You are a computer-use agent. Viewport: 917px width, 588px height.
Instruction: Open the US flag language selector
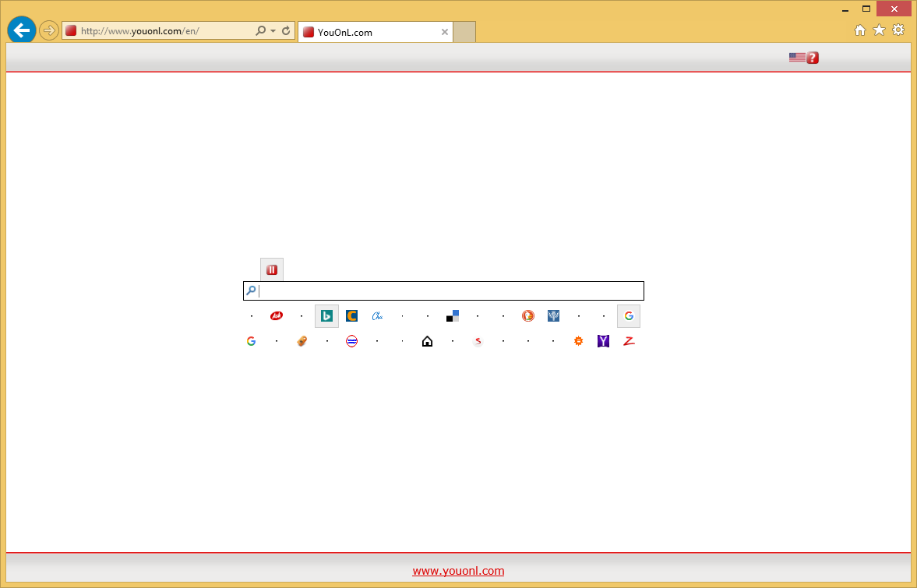coord(796,57)
